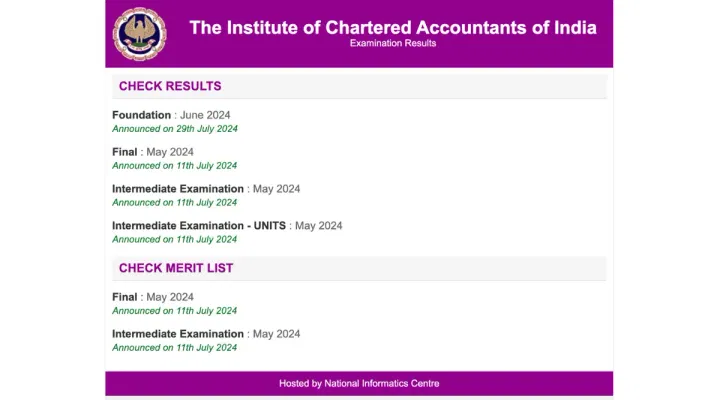Open Final link under Check Merit List
Screen dimensions: 720x400
tap(124, 297)
